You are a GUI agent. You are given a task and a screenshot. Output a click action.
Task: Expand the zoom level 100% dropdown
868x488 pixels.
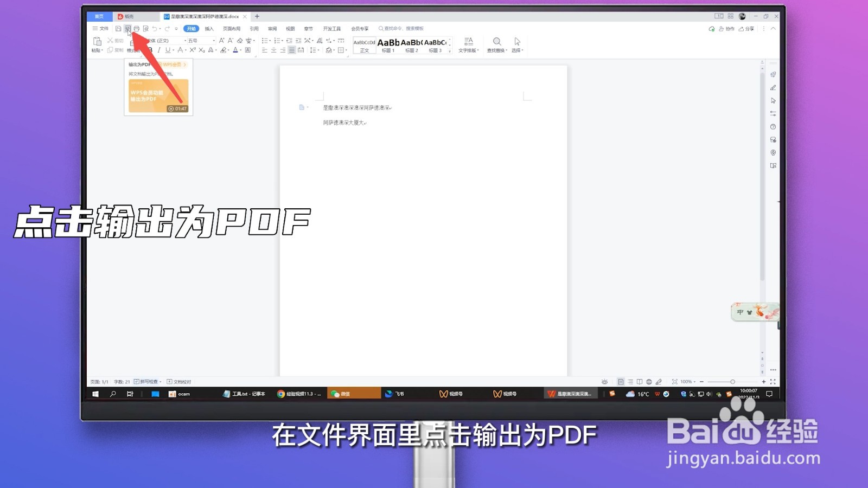tap(696, 382)
